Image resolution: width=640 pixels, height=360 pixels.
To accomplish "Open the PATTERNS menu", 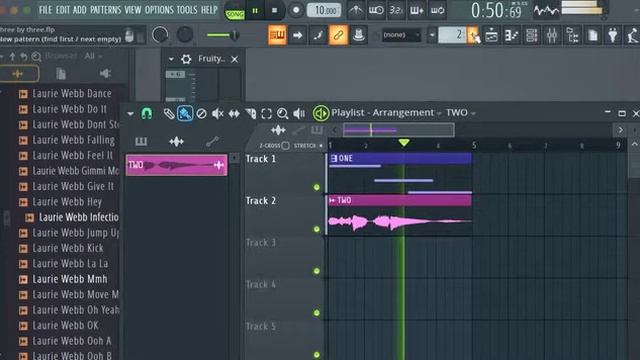I will coord(105,10).
